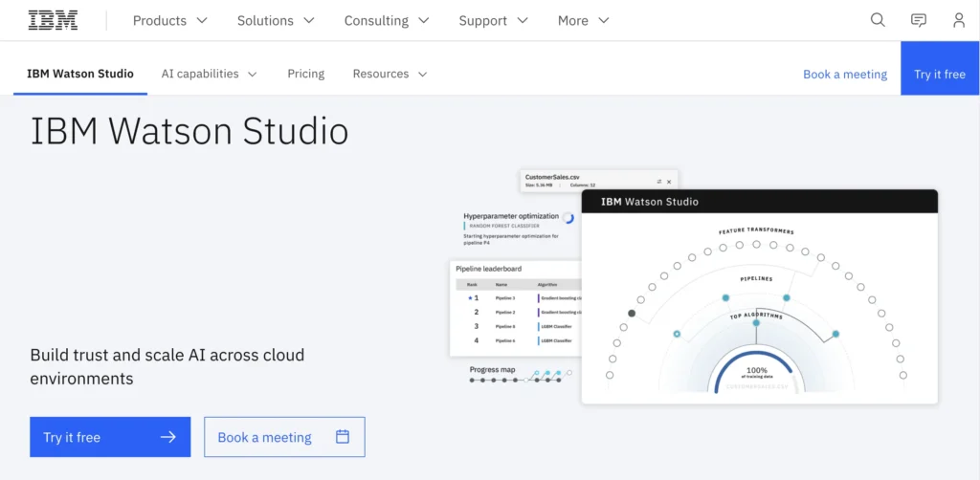Viewport: 980px width, 480px height.
Task: Click the hyperparameter optimization spinner icon
Action: 568,217
